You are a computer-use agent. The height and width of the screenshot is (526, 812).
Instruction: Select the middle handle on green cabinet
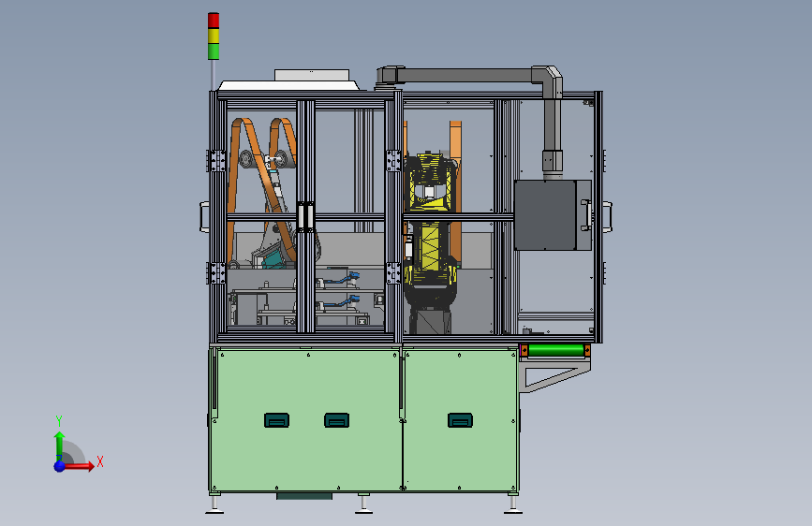336,420
